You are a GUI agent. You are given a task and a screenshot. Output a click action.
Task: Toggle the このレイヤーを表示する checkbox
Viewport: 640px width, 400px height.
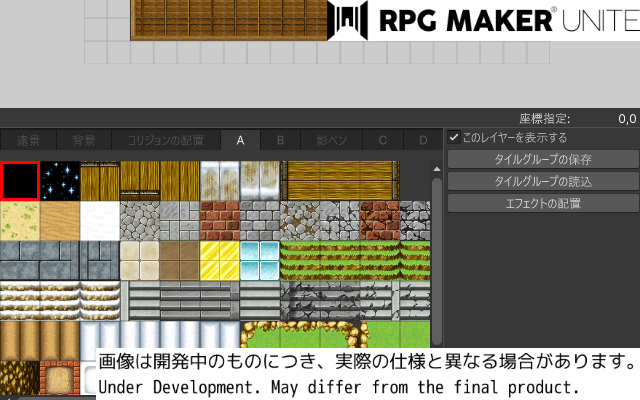click(x=454, y=138)
